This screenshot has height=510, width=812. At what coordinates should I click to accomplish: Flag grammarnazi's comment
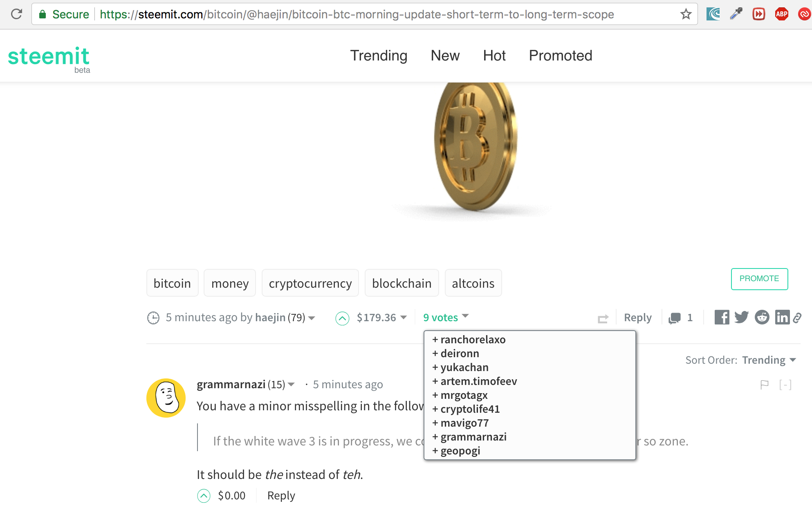(x=764, y=385)
